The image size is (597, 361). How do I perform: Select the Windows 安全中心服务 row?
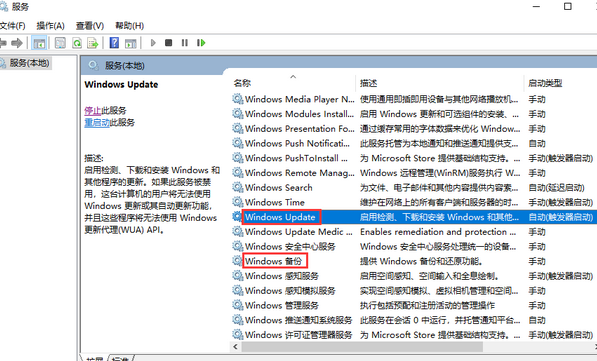tap(413, 246)
